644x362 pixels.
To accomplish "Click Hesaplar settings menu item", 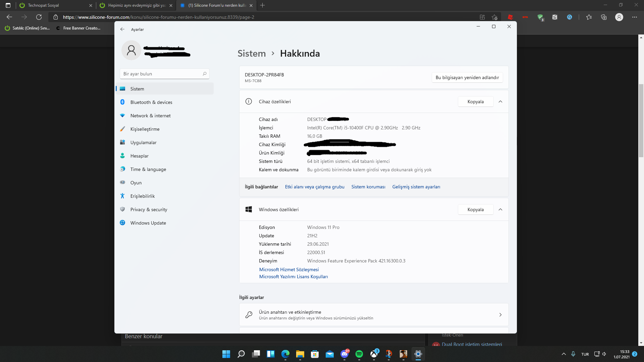I will (x=139, y=156).
